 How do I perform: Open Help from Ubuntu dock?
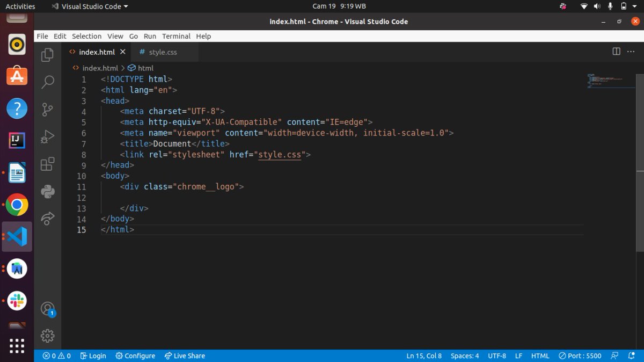17,108
